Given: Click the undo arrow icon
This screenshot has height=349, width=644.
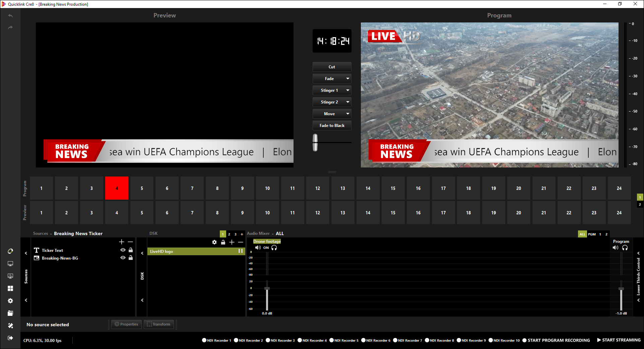Looking at the screenshot, I should (10, 16).
